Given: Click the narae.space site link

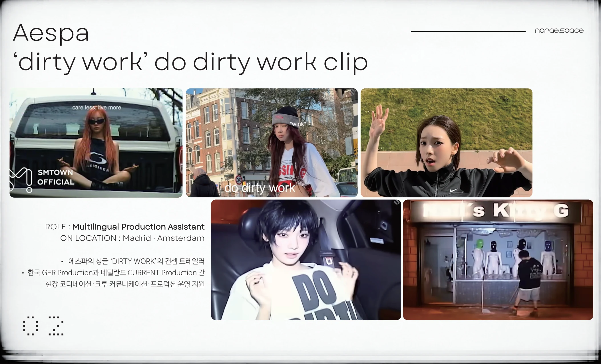Looking at the screenshot, I should coord(559,31).
